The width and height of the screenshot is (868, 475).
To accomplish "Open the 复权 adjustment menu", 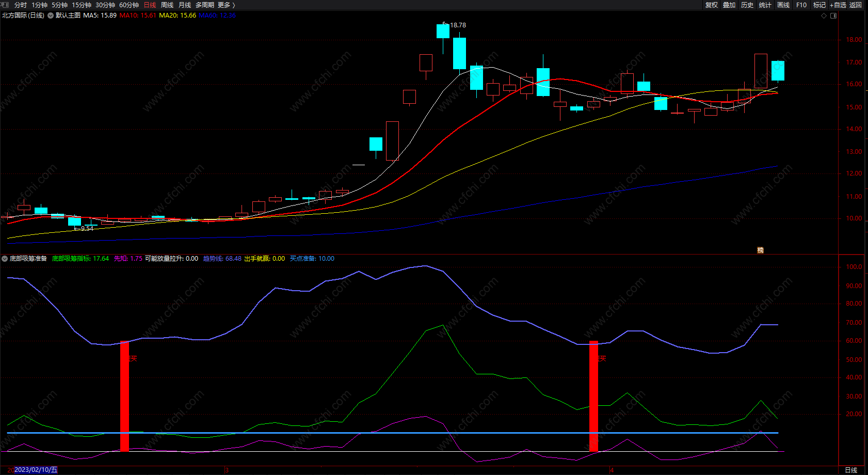I will [712, 5].
